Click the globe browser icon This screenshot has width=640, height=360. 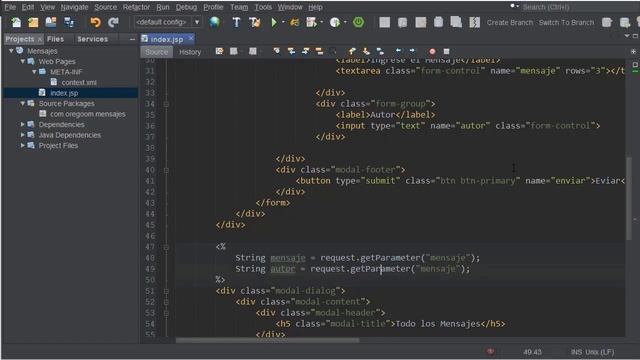coord(215,22)
